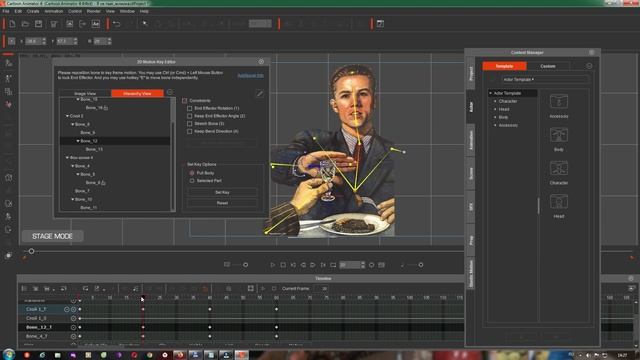The width and height of the screenshot is (640, 360).
Task: Click the Set Key button
Action: (x=222, y=192)
